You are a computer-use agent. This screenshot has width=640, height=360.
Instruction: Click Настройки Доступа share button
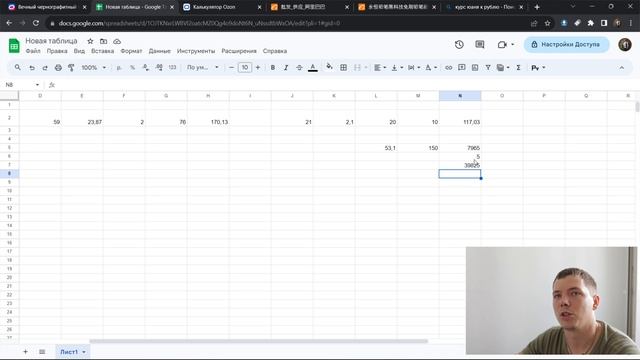coord(566,44)
